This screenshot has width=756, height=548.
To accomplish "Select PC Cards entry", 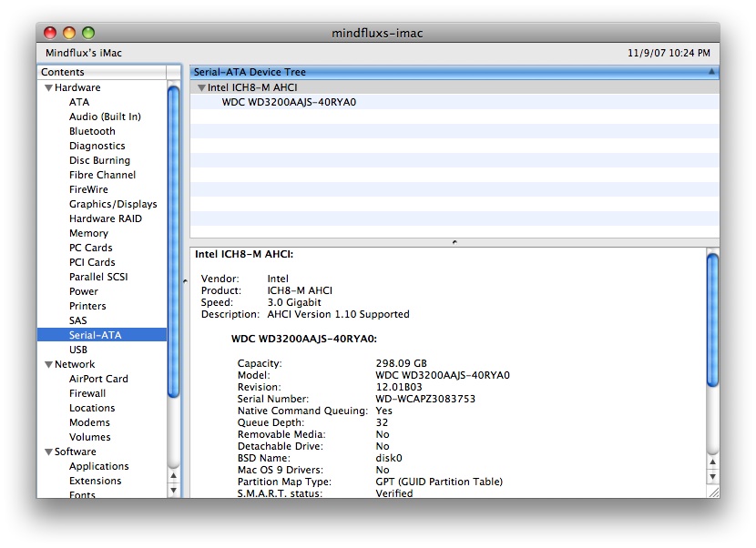I will tap(91, 248).
